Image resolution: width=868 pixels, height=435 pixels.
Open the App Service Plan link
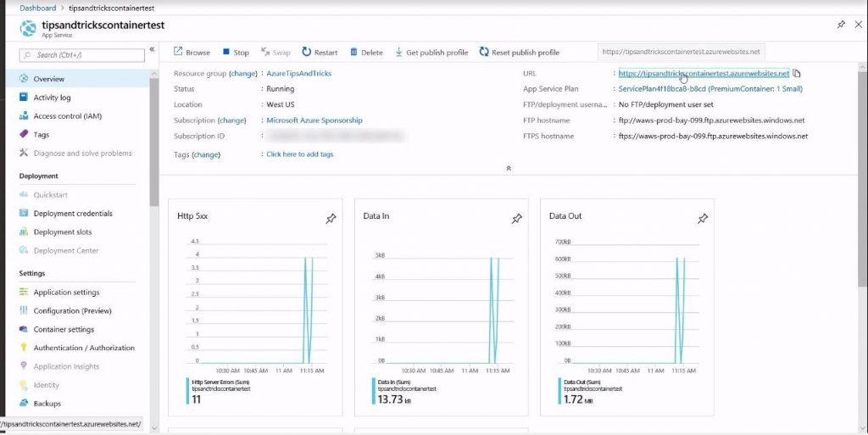(x=710, y=88)
